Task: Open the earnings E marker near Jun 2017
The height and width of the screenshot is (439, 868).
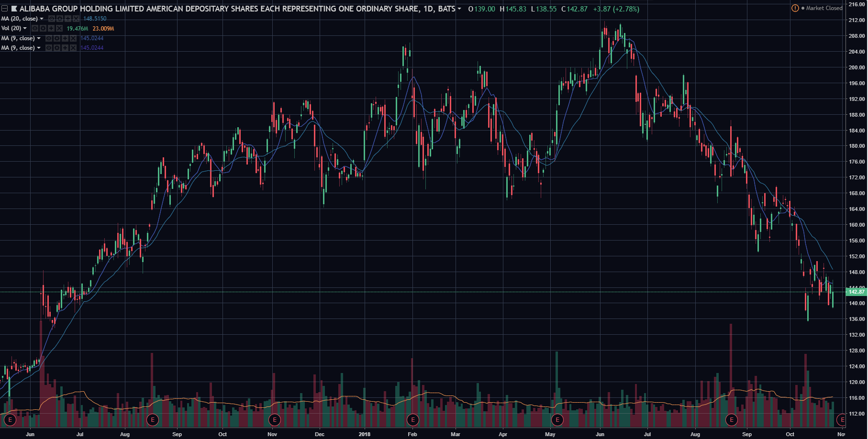Action: click(10, 420)
